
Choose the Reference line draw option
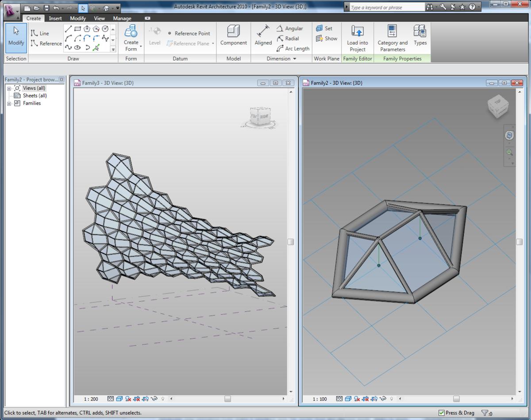pos(46,43)
